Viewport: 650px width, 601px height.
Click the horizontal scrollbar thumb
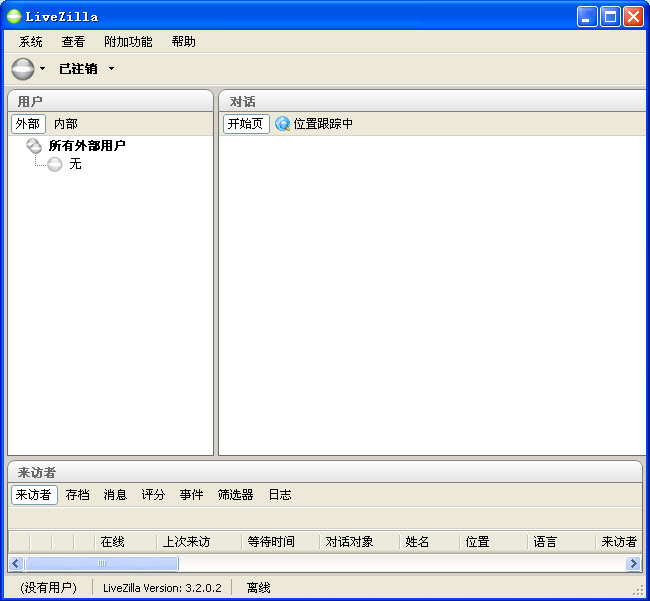click(x=102, y=563)
